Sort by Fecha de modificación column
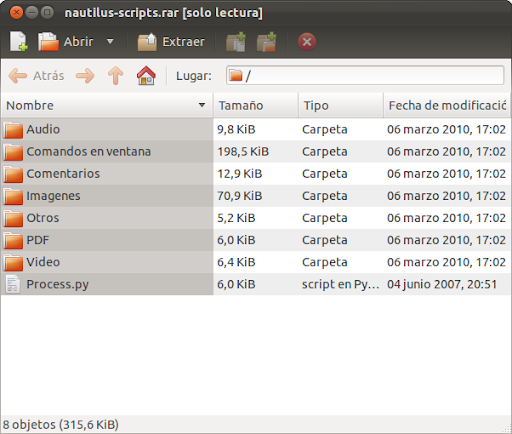512x434 pixels. [x=447, y=105]
